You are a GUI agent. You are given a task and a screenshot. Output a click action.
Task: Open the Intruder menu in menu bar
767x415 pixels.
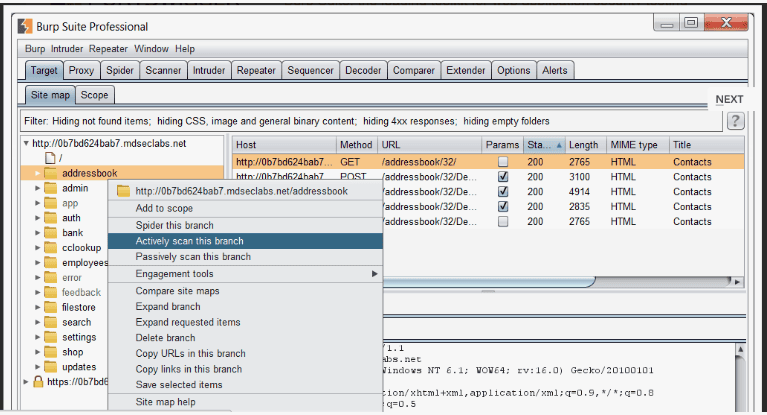tap(67, 49)
